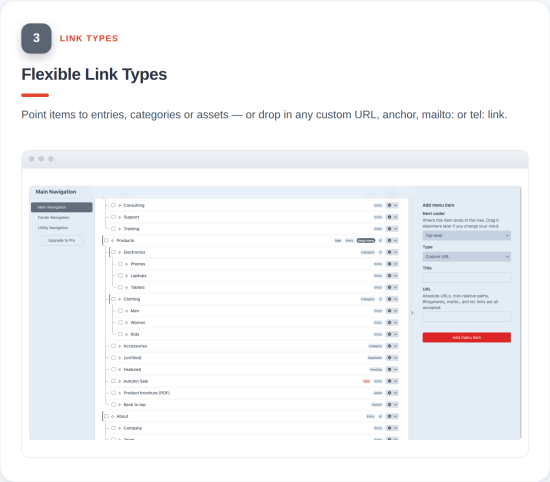Viewport: 550px width, 482px height.
Task: Click the gear icon on Men row
Action: [389, 311]
